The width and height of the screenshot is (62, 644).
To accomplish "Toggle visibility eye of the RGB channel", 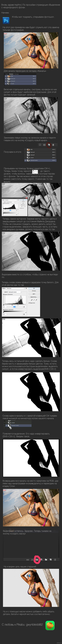I will click(x=6, y=76).
